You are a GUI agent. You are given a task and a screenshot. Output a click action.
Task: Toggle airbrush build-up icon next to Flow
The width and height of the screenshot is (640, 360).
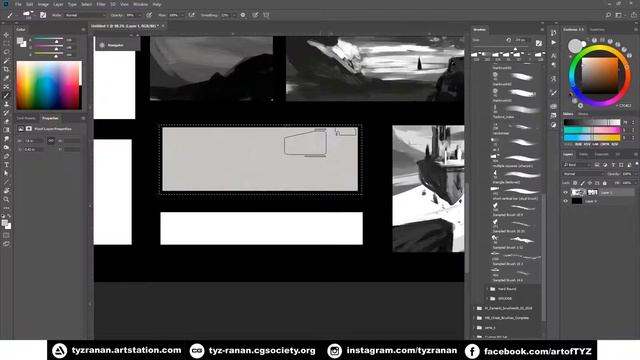pos(191,15)
